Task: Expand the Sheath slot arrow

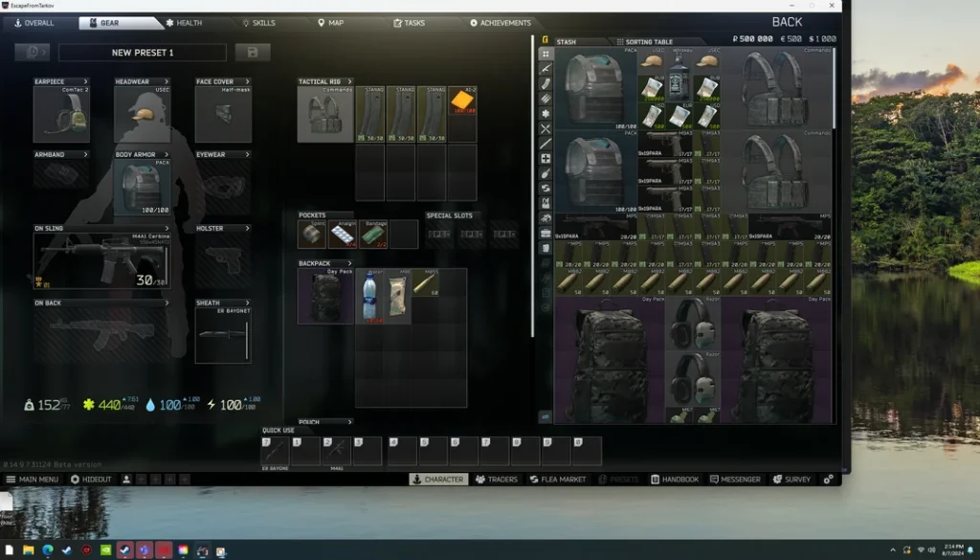Action: pos(248,302)
